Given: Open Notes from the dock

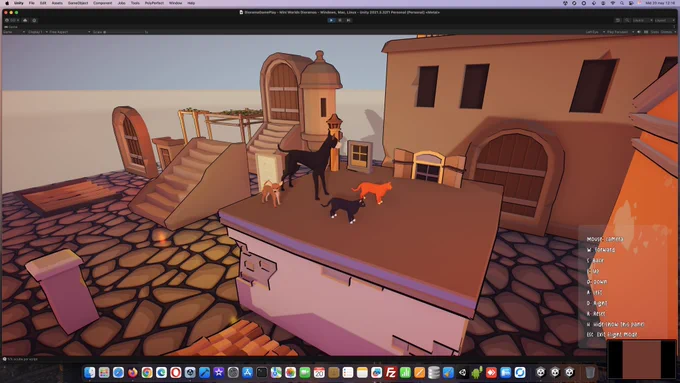Looking at the screenshot, I should click(362, 372).
